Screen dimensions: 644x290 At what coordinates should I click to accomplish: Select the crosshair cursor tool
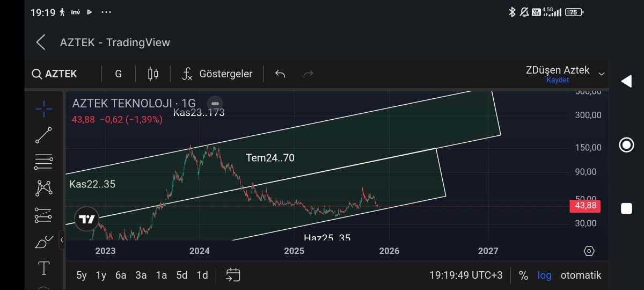(x=44, y=108)
